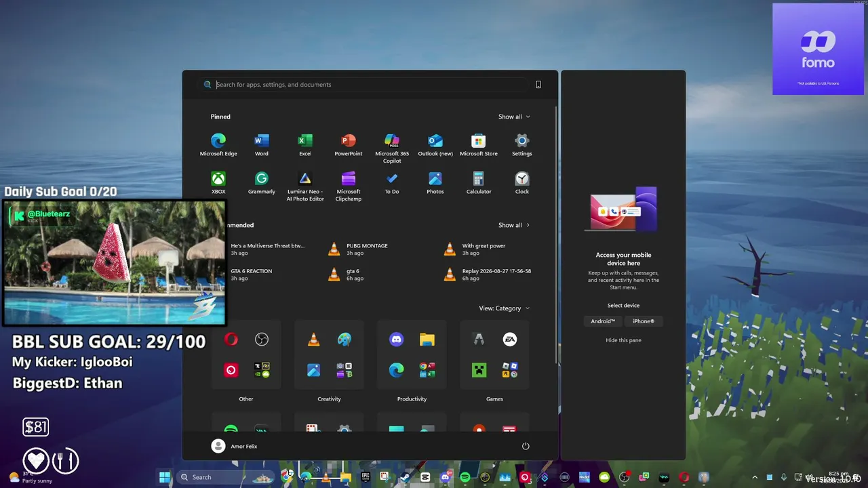868x488 pixels.
Task: Open Microsoft 365 Copilot
Action: (x=392, y=148)
